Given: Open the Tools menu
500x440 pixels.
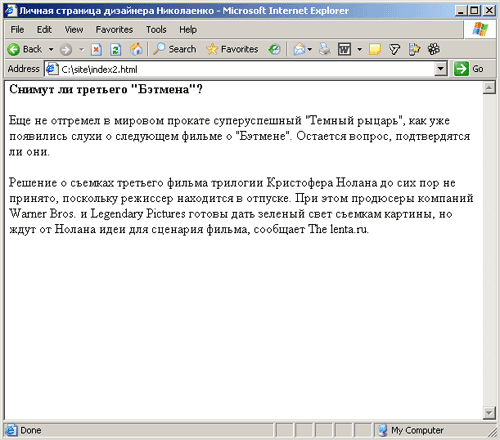Looking at the screenshot, I should (156, 30).
